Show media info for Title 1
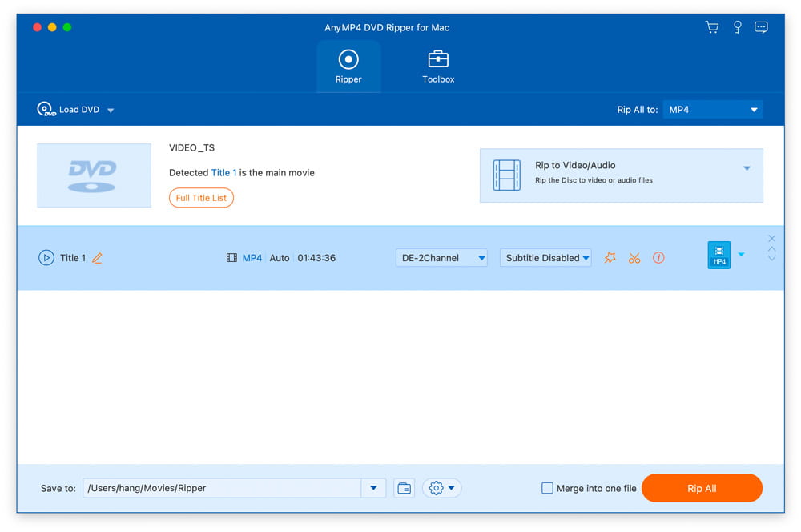 click(658, 258)
